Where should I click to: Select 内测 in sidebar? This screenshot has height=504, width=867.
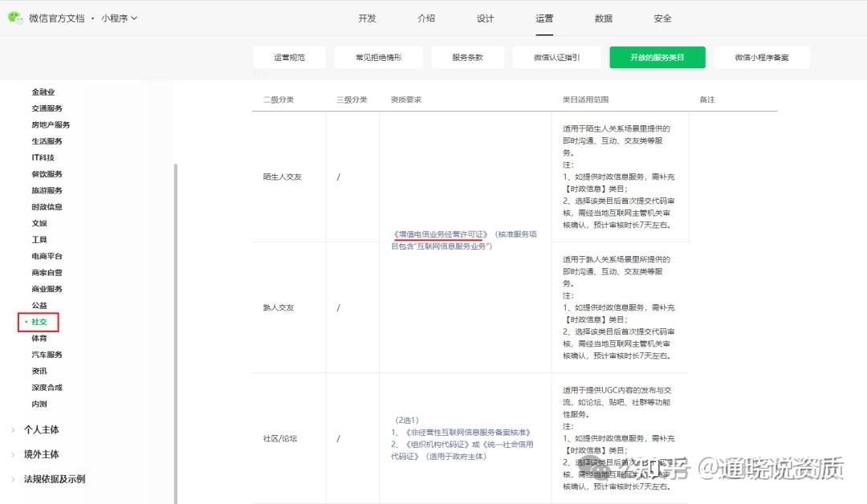tap(39, 404)
